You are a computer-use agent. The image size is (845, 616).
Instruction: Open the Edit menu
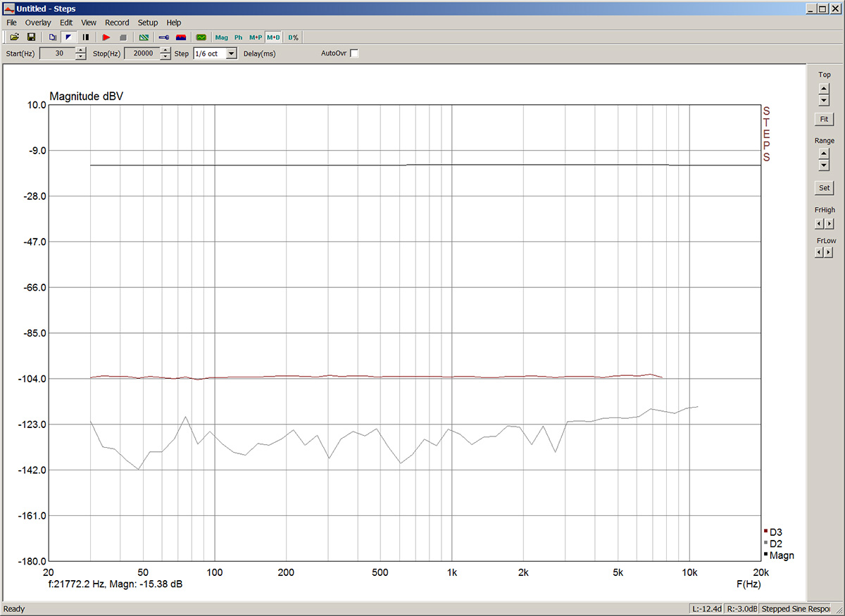(x=66, y=23)
